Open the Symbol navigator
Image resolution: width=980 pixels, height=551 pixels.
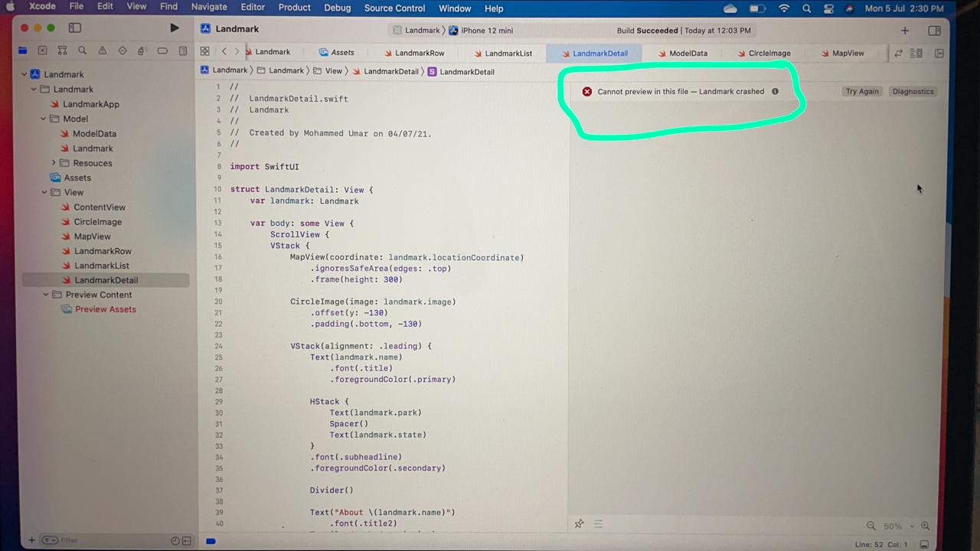63,51
